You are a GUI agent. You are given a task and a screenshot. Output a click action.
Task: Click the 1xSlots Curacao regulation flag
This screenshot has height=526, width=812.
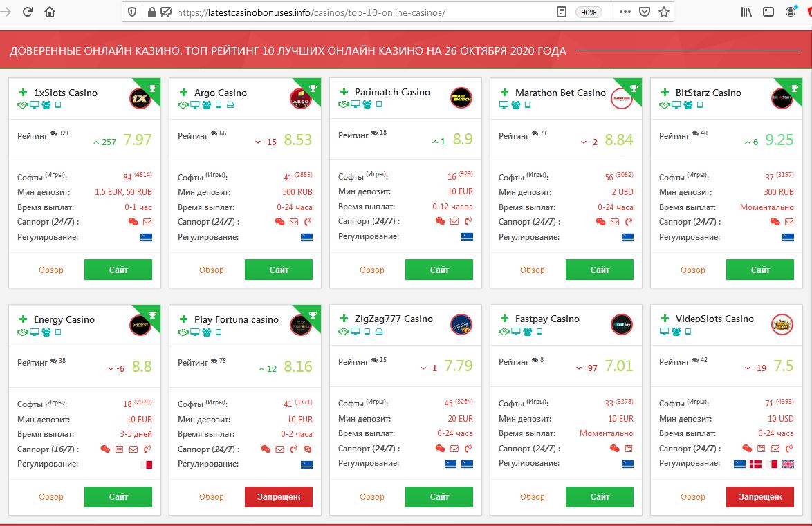point(147,237)
